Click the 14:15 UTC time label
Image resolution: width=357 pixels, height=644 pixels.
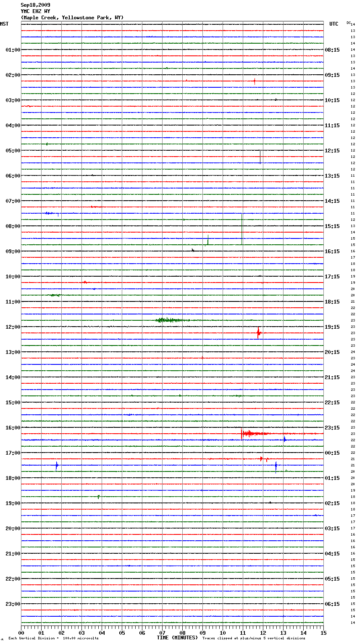tap(332, 201)
